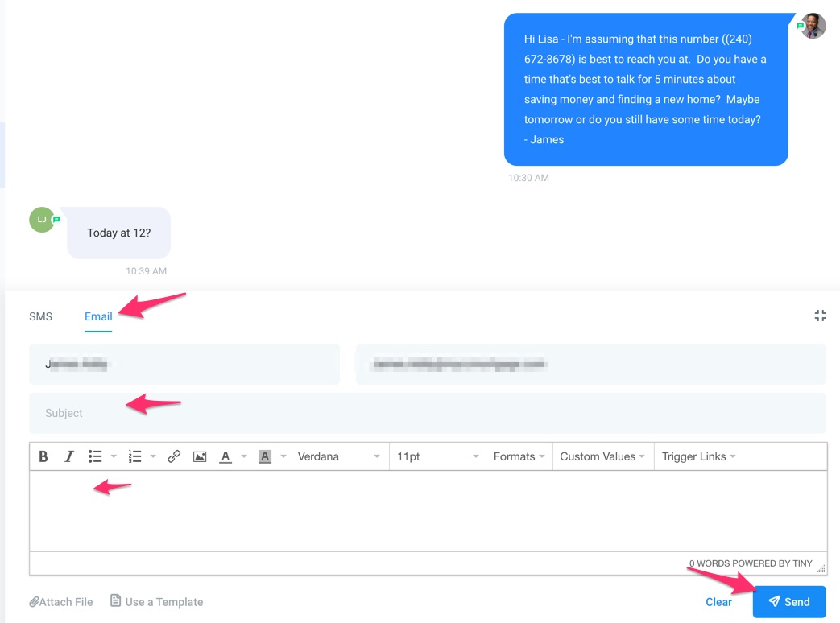The height and width of the screenshot is (623, 840).
Task: Toggle italic formatting in email editor
Action: click(x=69, y=456)
